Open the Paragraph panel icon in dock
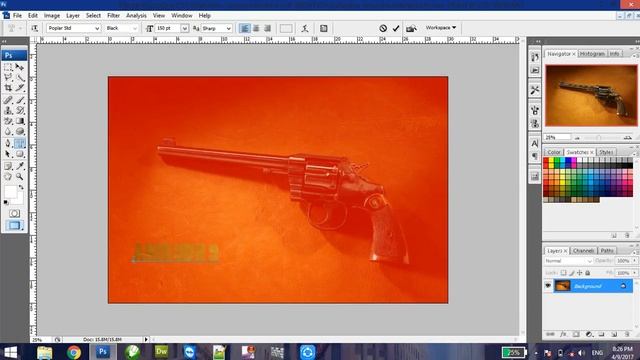 point(535,156)
